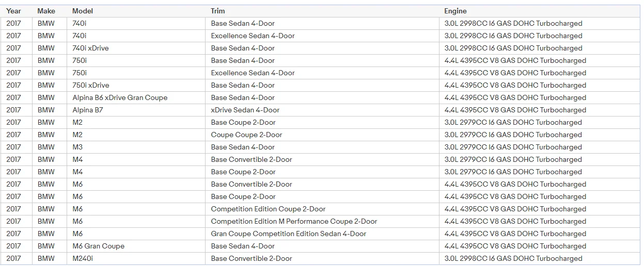Select the 750i xDrive model cell
This screenshot has height=266, width=644.
90,85
